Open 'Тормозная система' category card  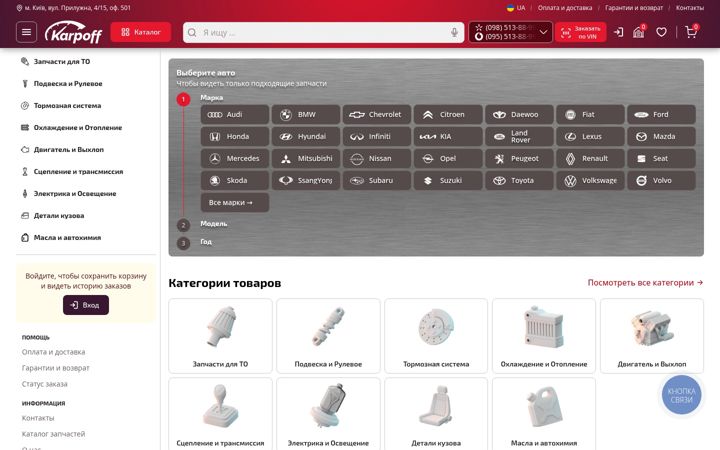436,336
